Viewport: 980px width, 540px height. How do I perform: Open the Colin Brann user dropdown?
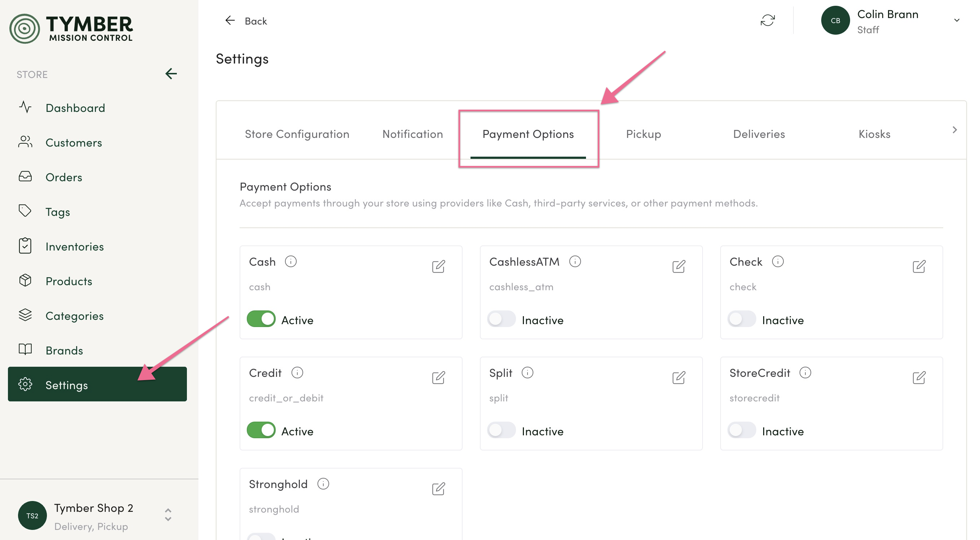(957, 21)
